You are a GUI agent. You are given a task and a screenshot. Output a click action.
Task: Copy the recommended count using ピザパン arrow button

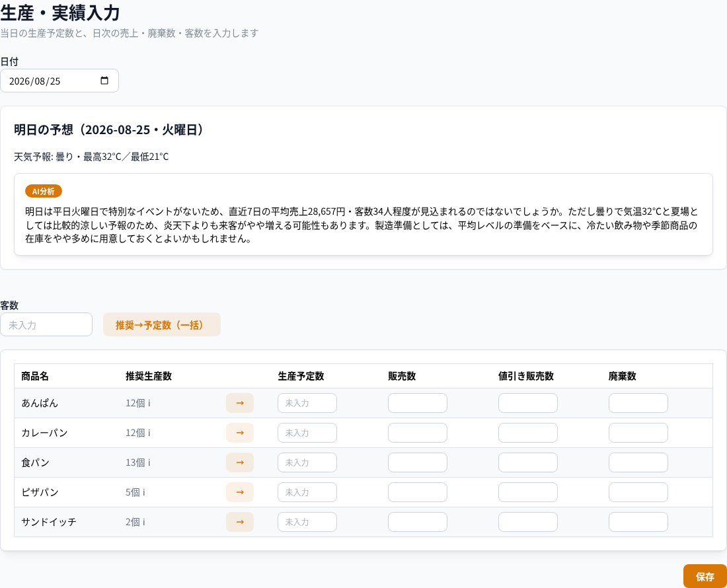(240, 492)
